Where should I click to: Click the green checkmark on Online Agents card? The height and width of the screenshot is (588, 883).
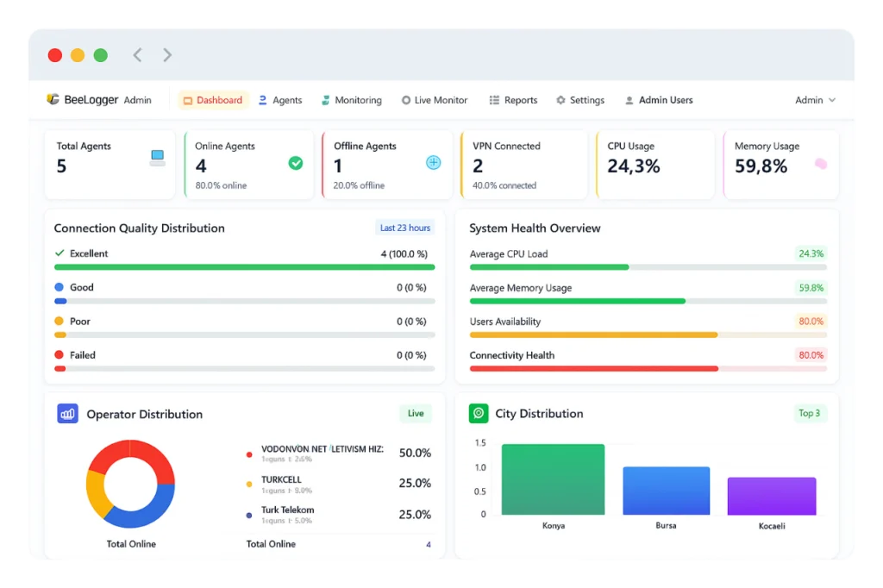point(295,164)
